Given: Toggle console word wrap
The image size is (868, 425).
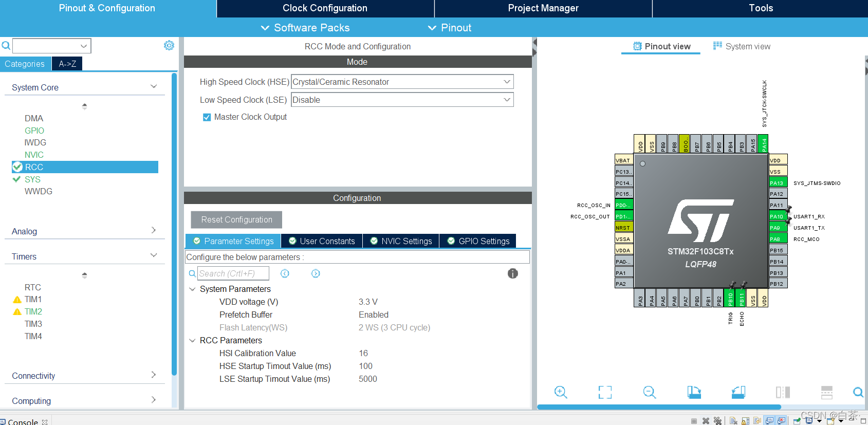Looking at the screenshot, I should [x=757, y=421].
